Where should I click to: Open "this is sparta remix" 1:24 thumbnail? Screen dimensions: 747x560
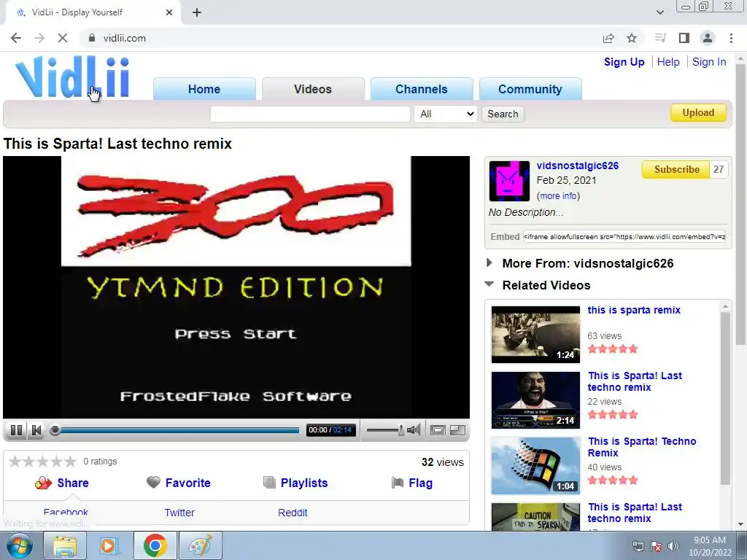coord(535,334)
